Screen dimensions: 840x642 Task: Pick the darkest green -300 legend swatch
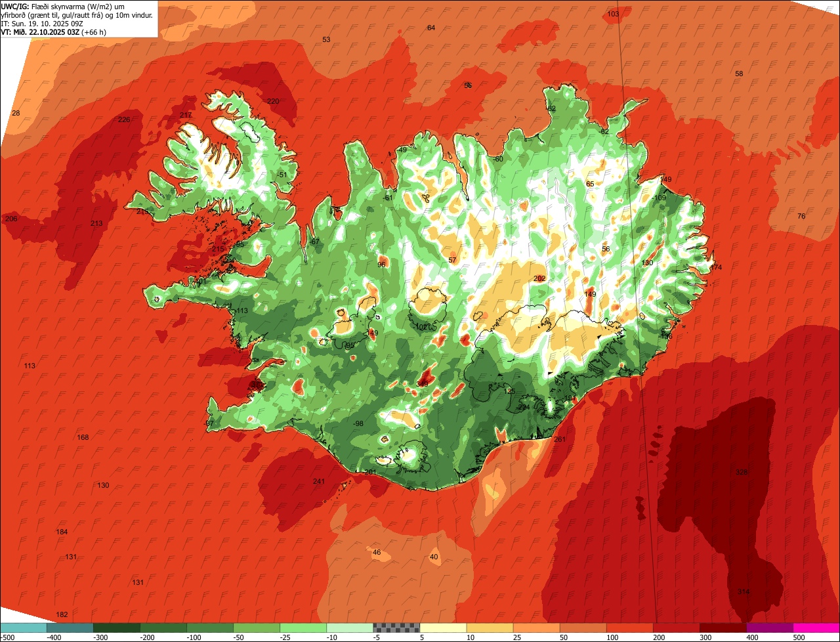point(117,627)
